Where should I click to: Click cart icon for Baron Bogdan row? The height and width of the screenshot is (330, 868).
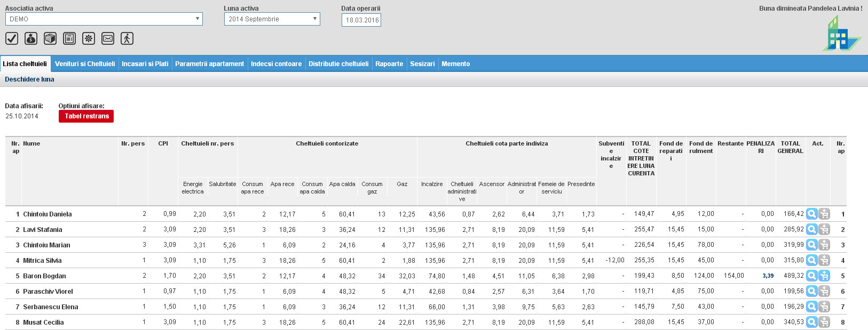[x=824, y=276]
